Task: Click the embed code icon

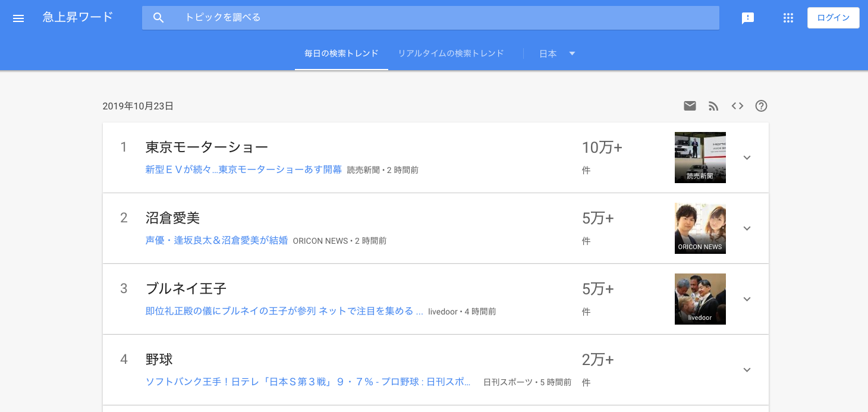Action: click(x=737, y=106)
